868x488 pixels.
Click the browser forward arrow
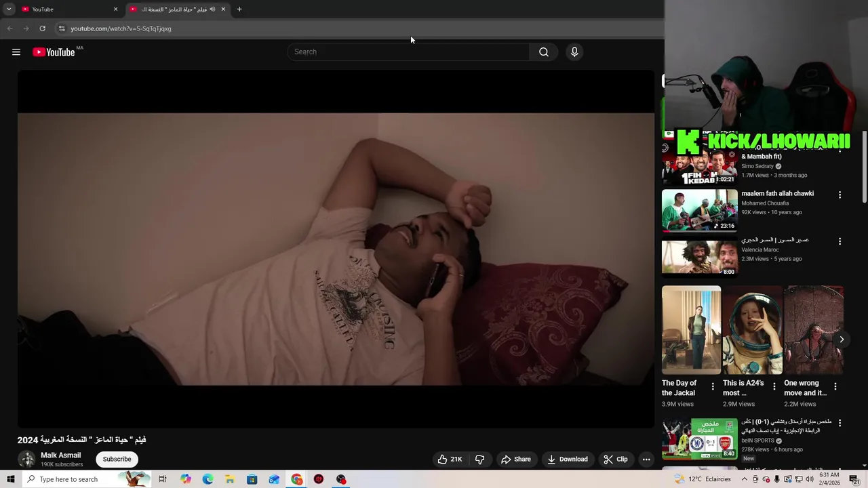coord(26,28)
